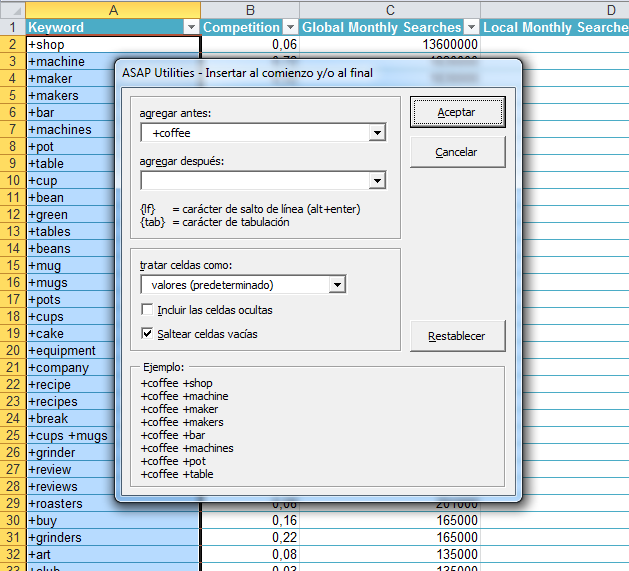Enable 'Incluir las celdas ocultas' checkbox
This screenshot has height=571, width=629.
pyautogui.click(x=147, y=309)
